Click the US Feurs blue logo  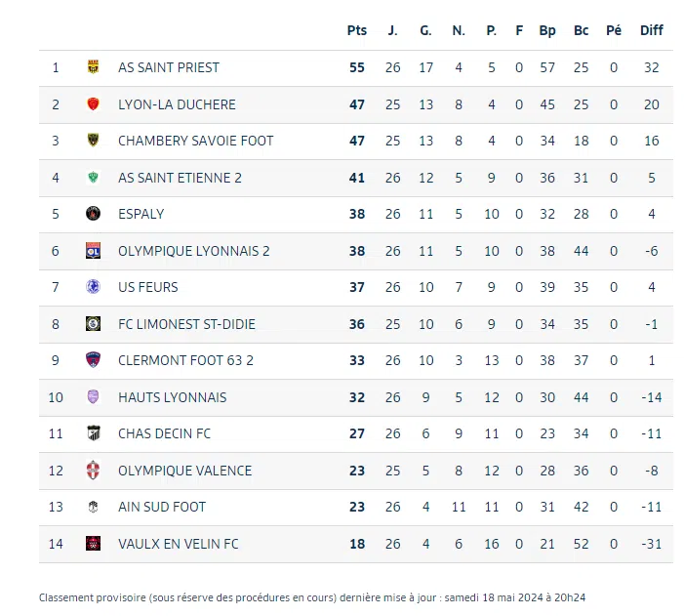pos(94,287)
